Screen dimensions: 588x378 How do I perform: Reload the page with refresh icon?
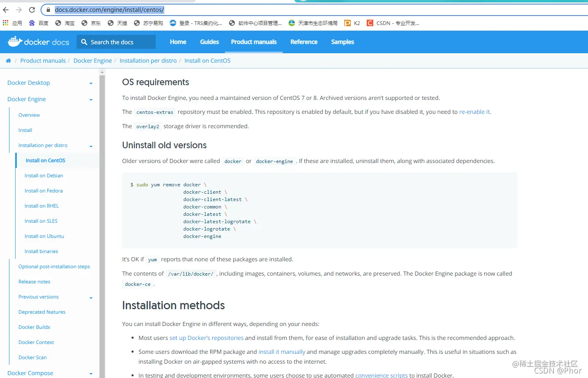[32, 10]
